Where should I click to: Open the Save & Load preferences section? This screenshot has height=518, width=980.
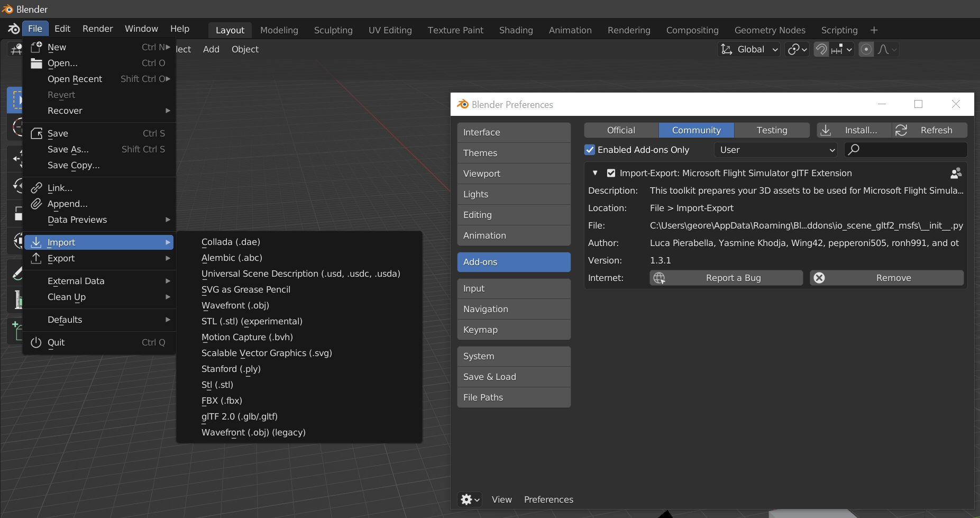click(x=514, y=377)
